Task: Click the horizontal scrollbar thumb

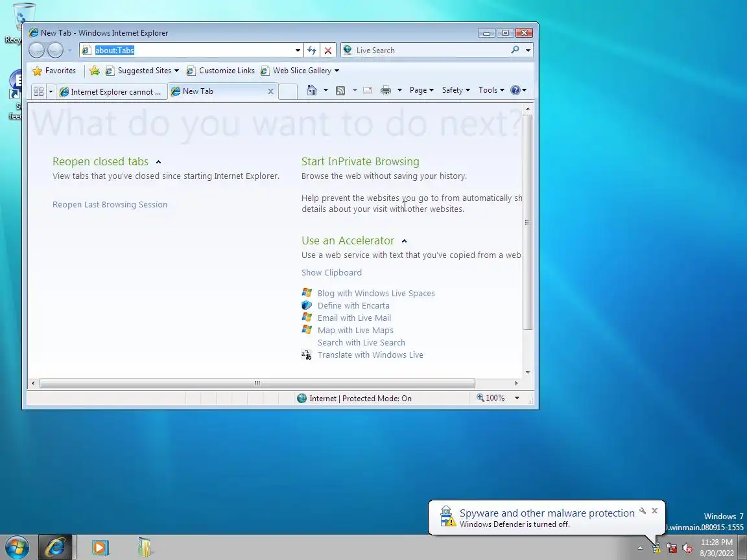Action: point(257,383)
